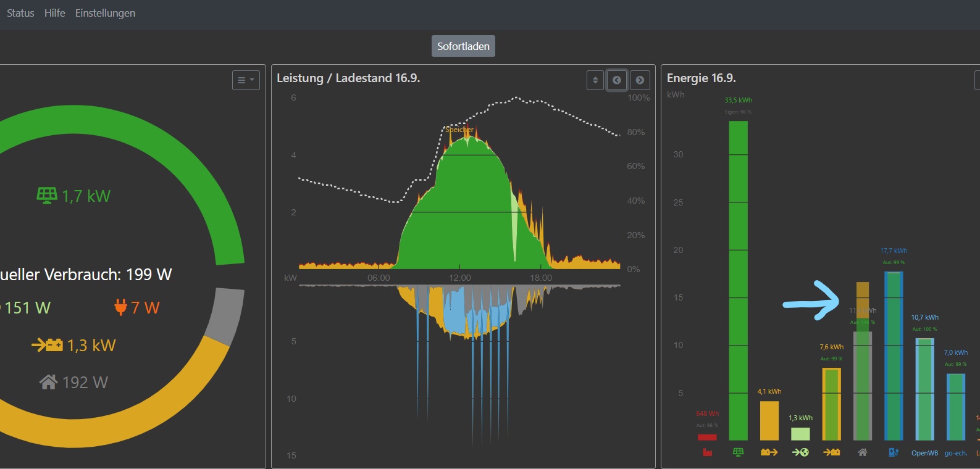Click the orange plug icon showing 7 W

pos(120,307)
